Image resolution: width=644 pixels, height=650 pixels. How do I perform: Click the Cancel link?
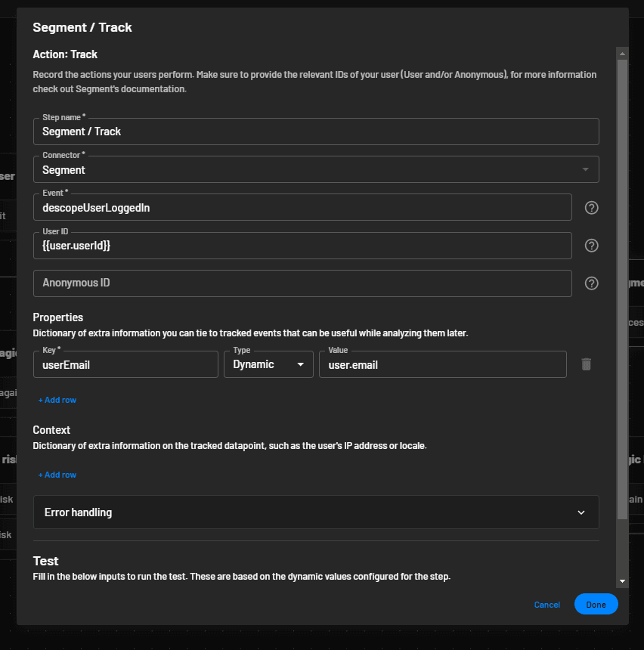pos(546,604)
